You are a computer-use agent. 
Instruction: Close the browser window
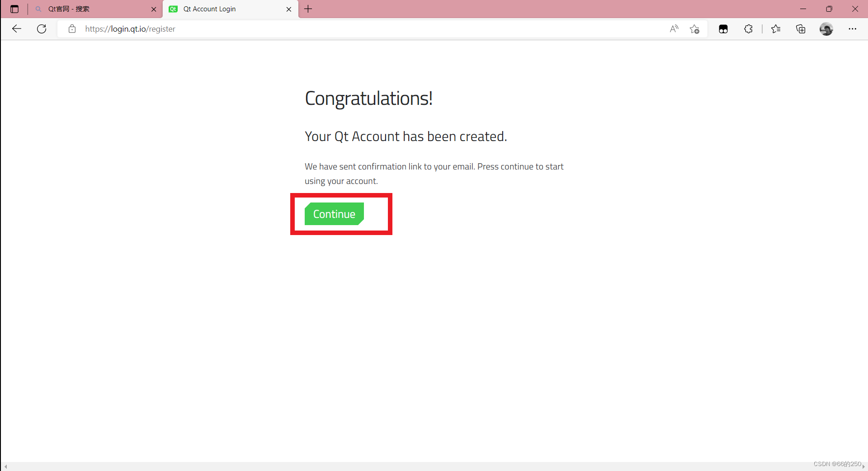point(855,9)
